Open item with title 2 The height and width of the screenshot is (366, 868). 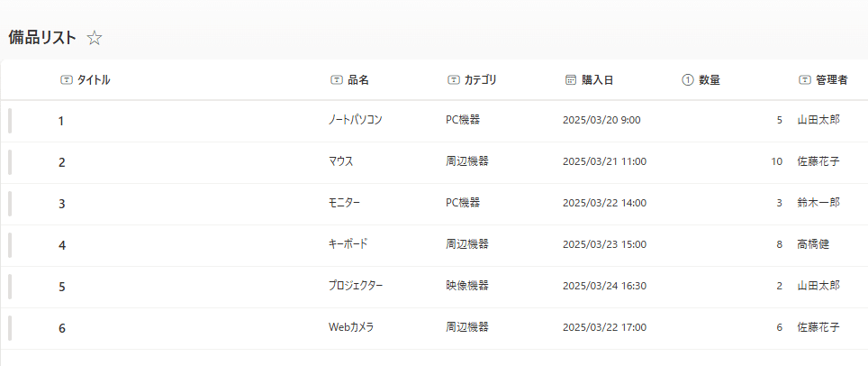[x=61, y=163]
